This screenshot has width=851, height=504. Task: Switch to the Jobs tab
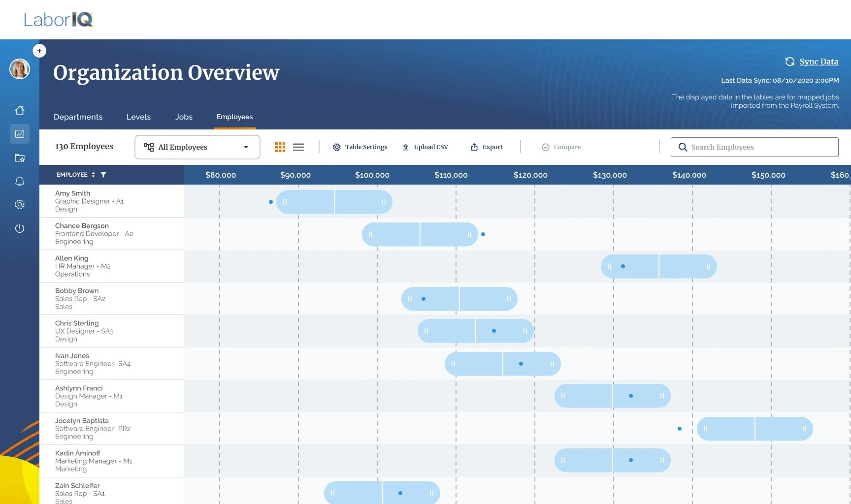[x=184, y=117]
